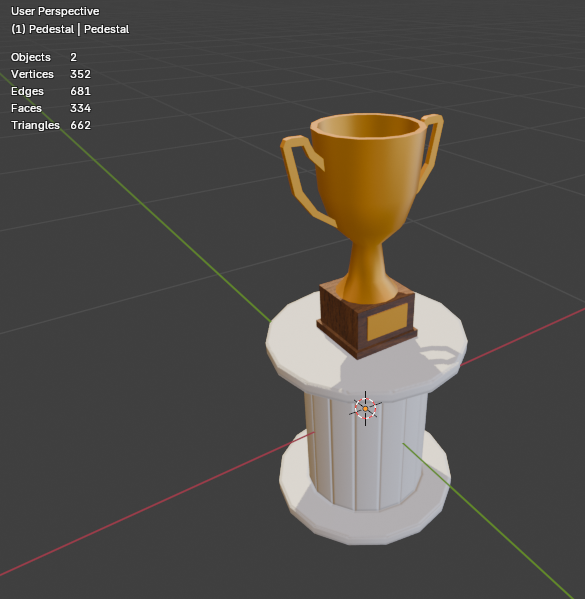The height and width of the screenshot is (599, 585).
Task: Click the "Faces" statistics label
Action: (x=26, y=108)
